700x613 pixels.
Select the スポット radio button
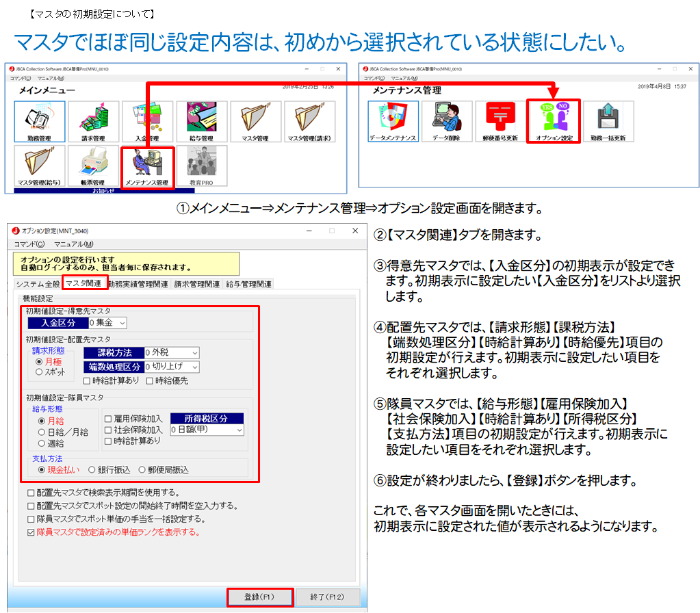40,372
